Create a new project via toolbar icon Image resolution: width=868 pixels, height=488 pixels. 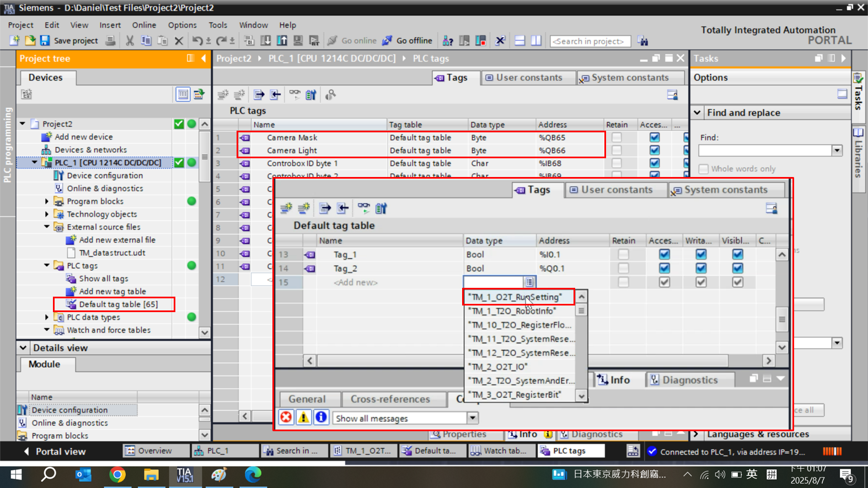(14, 40)
